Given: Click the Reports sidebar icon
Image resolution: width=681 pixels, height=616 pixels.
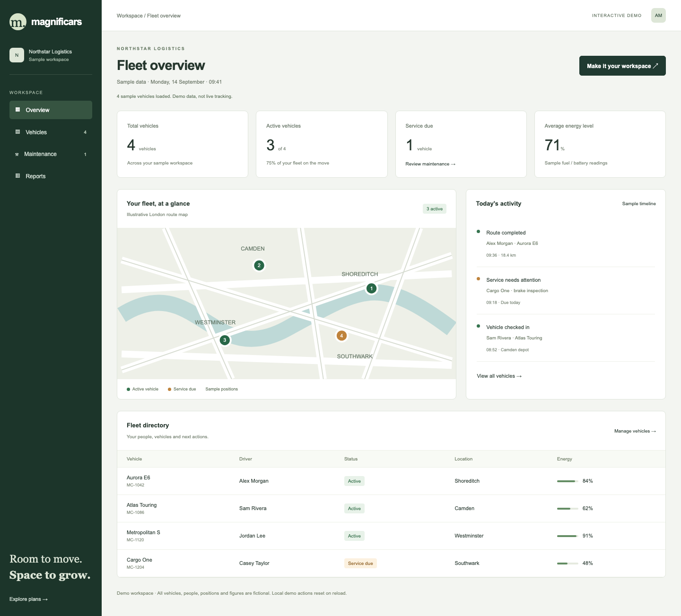Looking at the screenshot, I should point(17,176).
